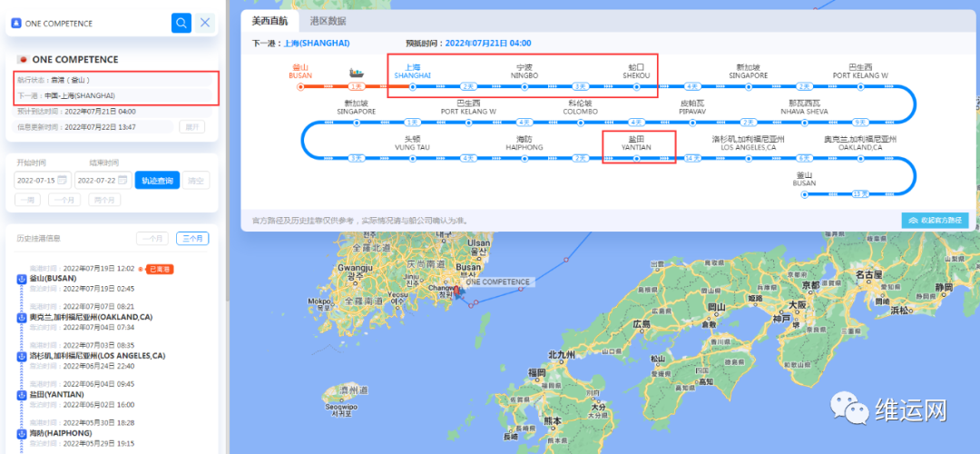Select 三个月 in port call history
Viewport: 980px width, 454px height.
pyautogui.click(x=192, y=238)
